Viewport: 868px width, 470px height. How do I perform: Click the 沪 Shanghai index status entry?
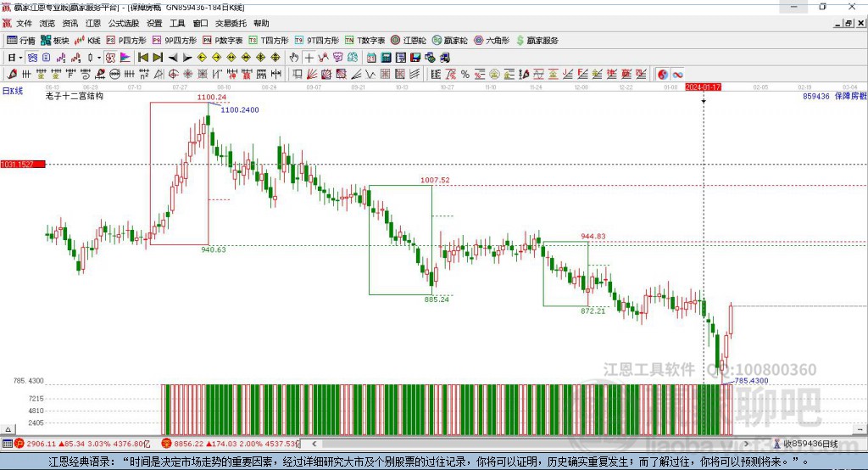coord(82,444)
